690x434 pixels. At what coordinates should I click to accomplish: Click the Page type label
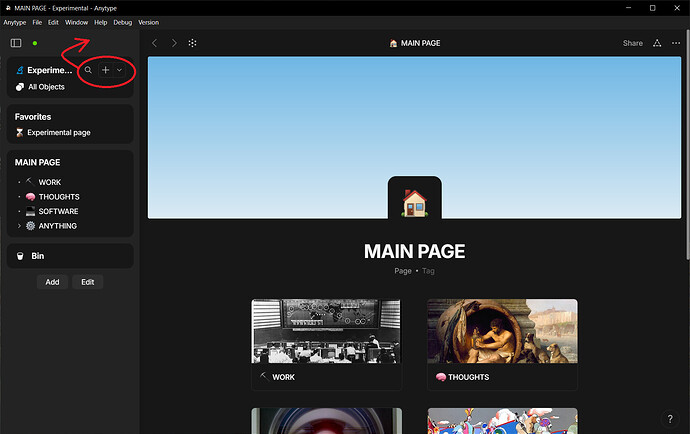(403, 271)
